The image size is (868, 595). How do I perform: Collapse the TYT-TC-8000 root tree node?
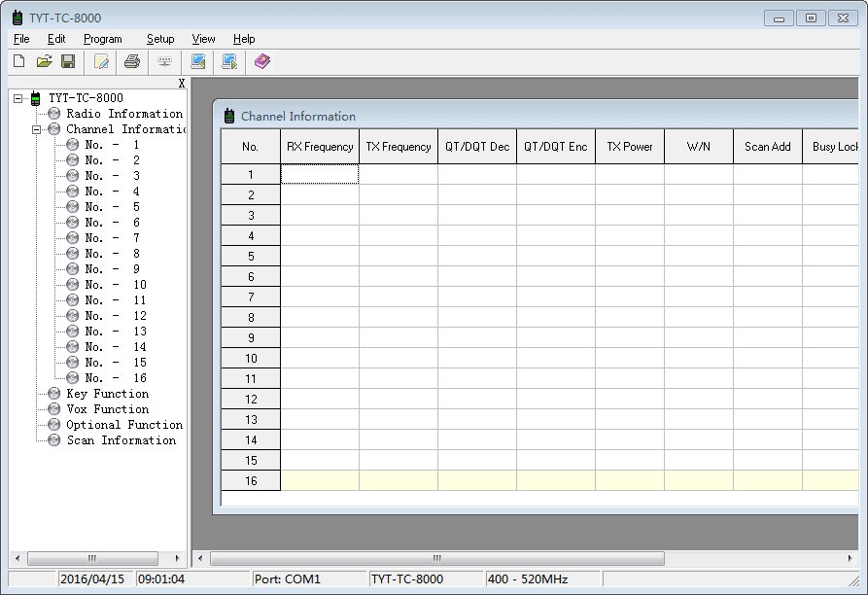coord(18,98)
